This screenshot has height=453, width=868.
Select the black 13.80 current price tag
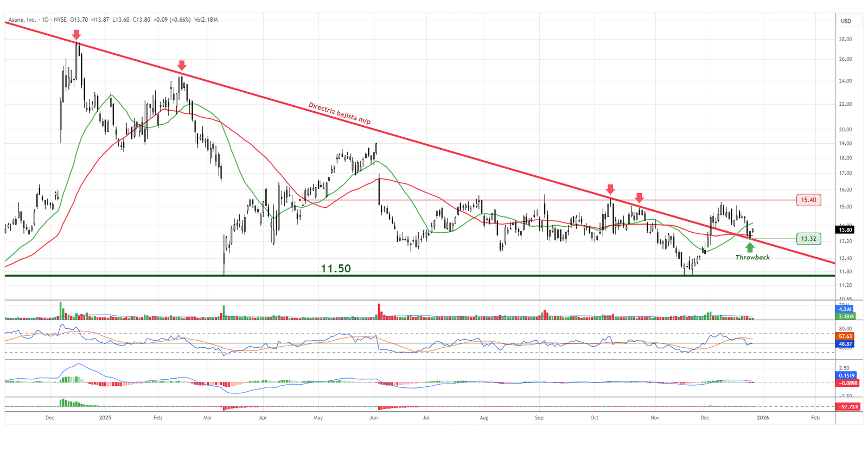click(x=845, y=230)
